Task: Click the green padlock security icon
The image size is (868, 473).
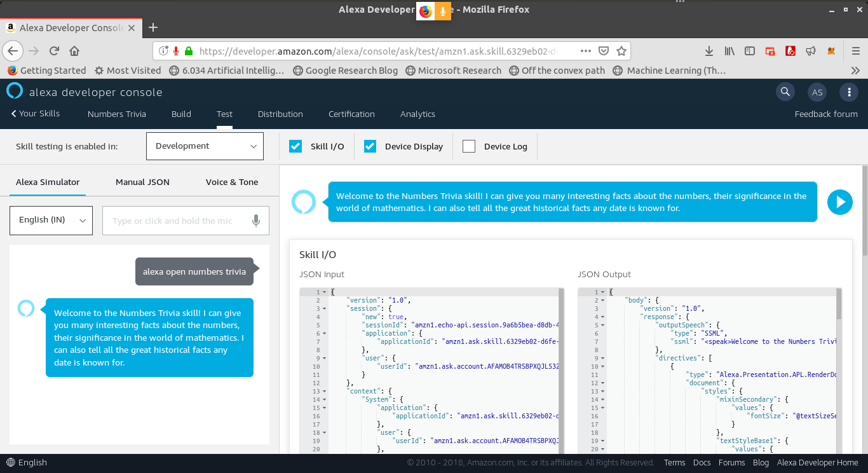Action: pyautogui.click(x=188, y=51)
